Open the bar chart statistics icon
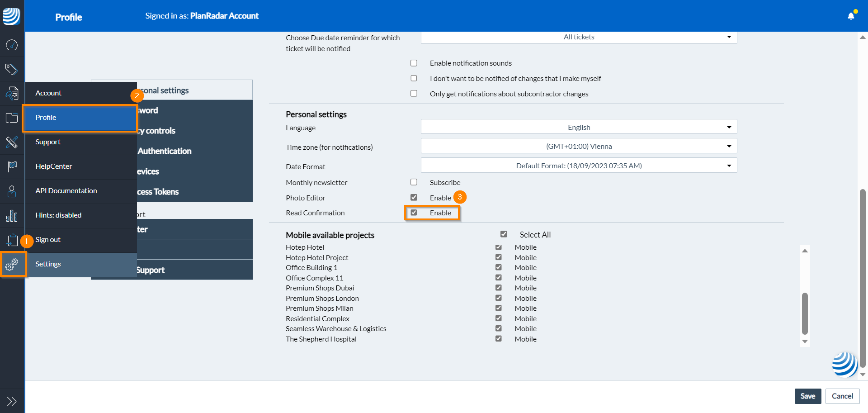Image resolution: width=868 pixels, height=413 pixels. [x=12, y=216]
